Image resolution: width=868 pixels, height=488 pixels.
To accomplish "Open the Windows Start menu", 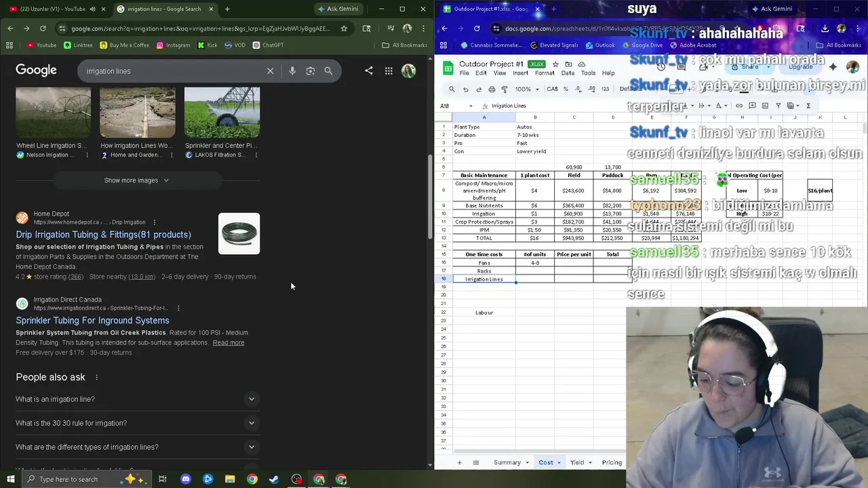I will pos(10,479).
